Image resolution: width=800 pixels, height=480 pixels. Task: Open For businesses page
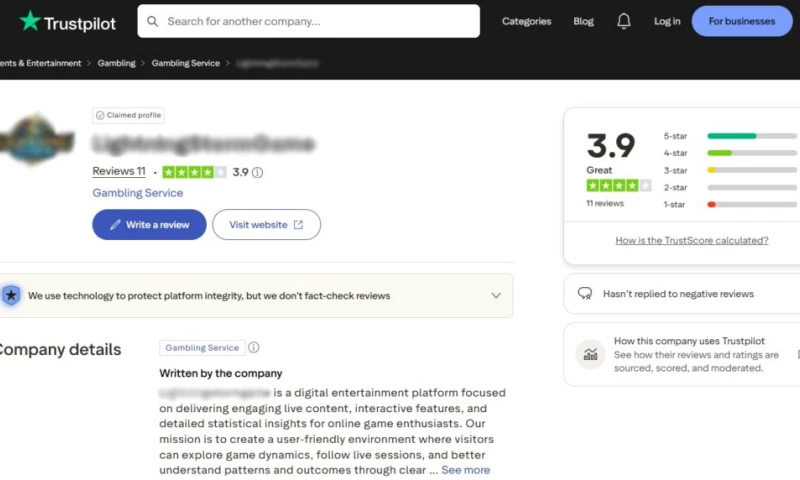coord(741,21)
